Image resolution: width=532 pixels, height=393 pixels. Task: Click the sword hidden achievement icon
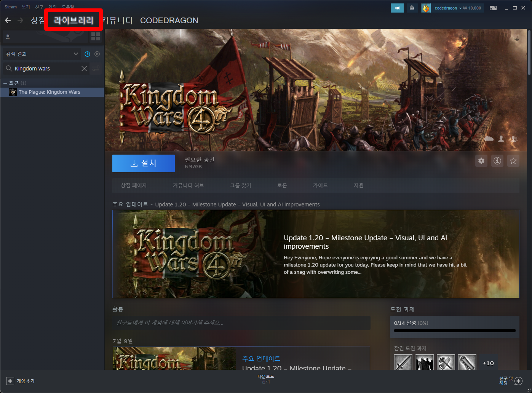[x=403, y=363]
